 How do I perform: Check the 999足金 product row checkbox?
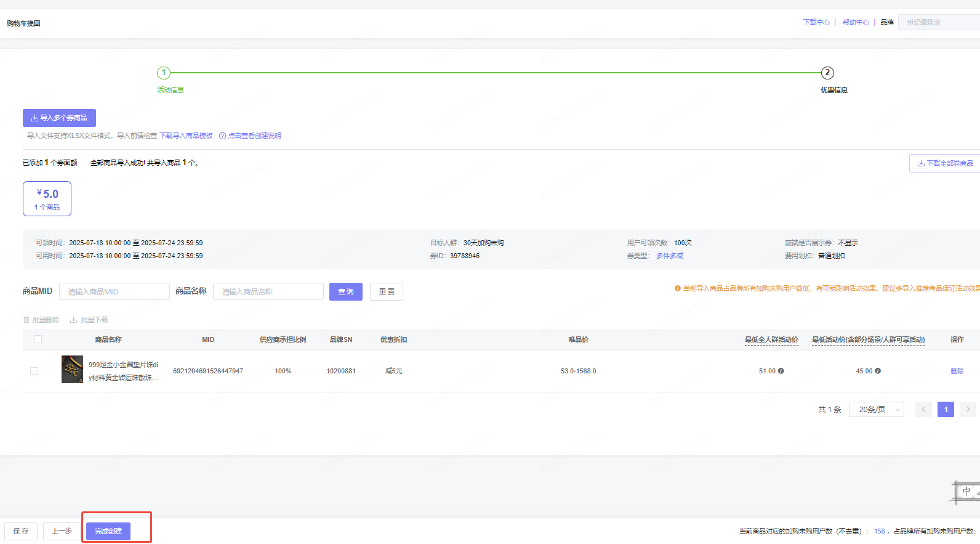click(34, 371)
